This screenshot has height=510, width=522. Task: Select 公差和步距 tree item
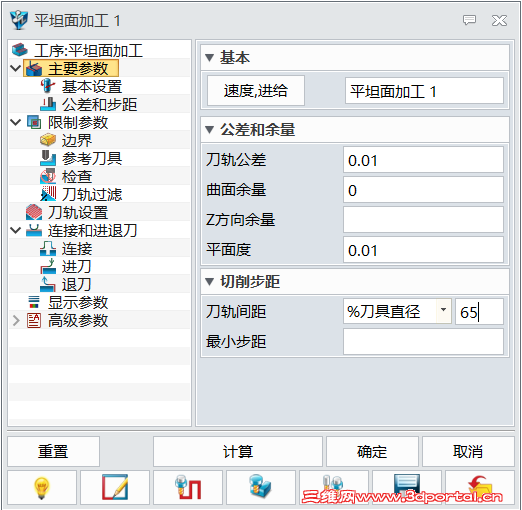99,104
